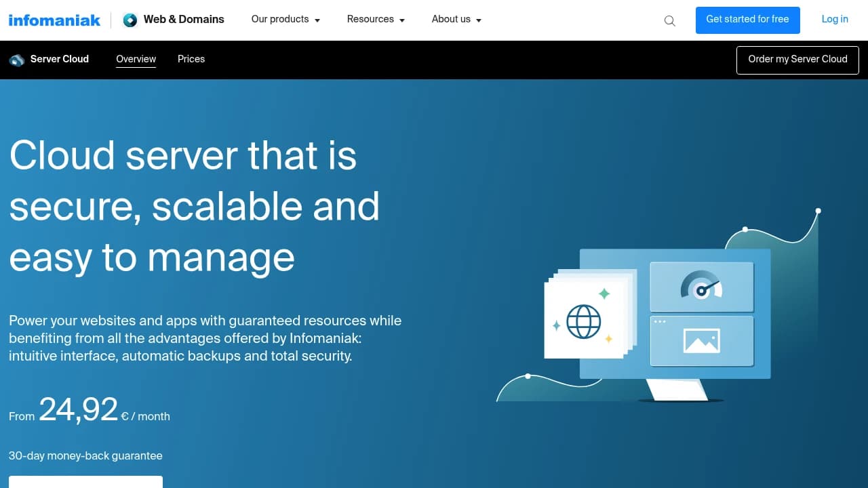Click Order my Server Cloud button
Image resolution: width=868 pixels, height=488 pixels.
(797, 60)
